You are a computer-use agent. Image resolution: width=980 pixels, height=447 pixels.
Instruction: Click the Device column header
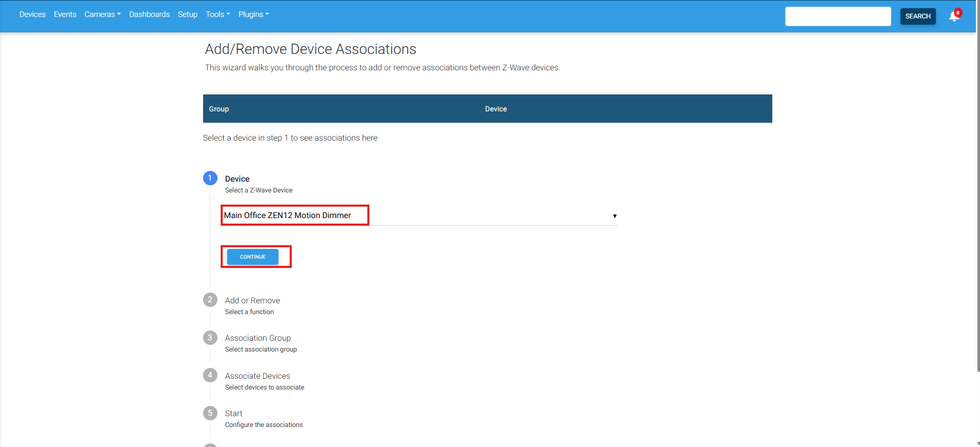tap(496, 109)
